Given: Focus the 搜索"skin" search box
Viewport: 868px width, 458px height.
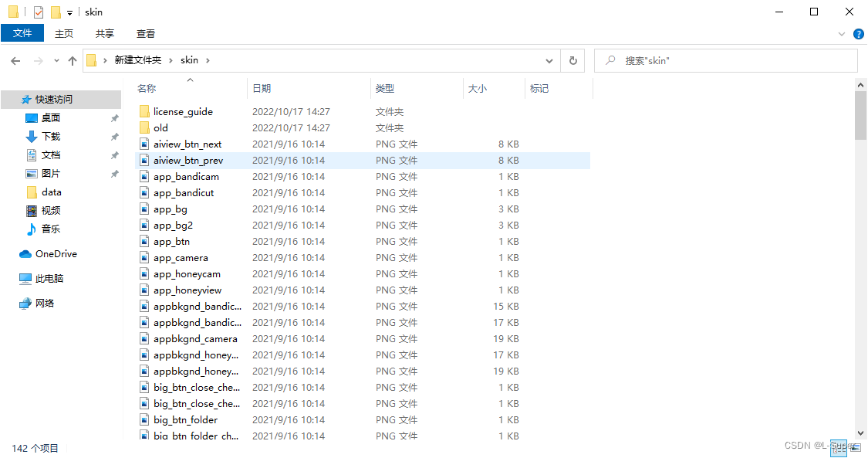Looking at the screenshot, I should point(726,60).
